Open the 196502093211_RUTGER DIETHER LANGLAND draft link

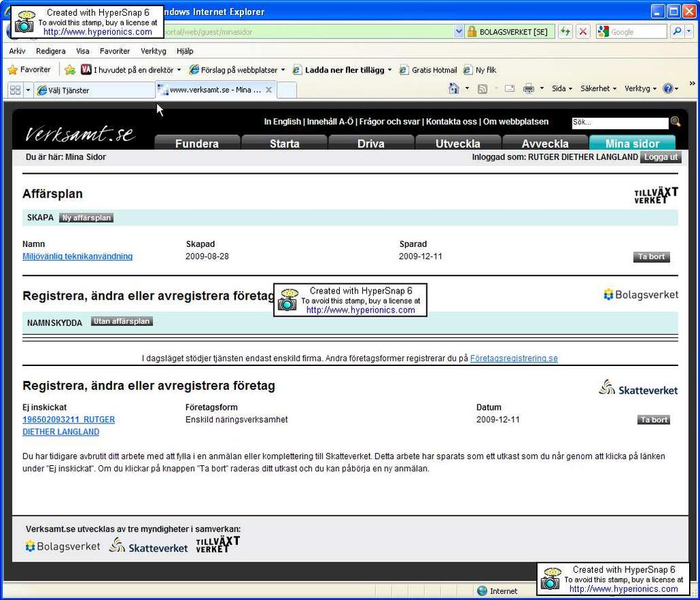pos(69,426)
